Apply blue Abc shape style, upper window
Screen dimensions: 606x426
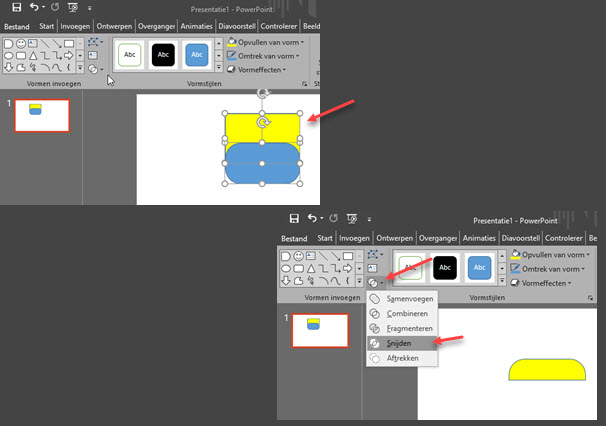click(197, 55)
